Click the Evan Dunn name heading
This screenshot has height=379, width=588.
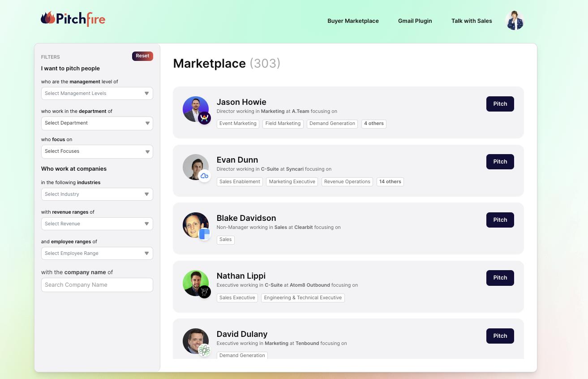(237, 160)
